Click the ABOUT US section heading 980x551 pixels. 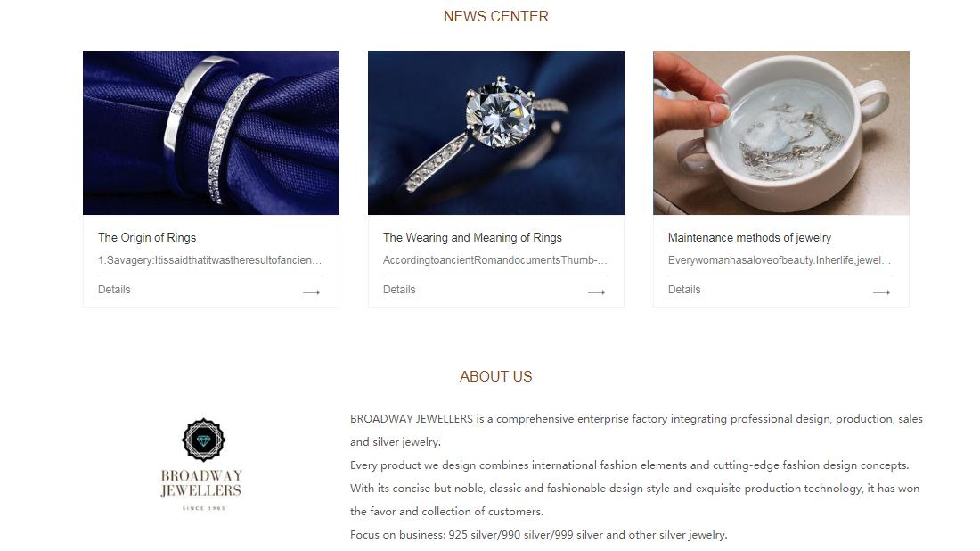(496, 376)
